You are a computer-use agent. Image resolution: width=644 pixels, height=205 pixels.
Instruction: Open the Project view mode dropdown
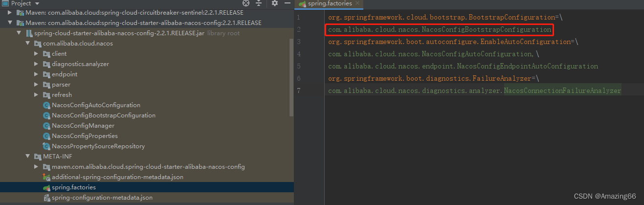[x=37, y=3]
